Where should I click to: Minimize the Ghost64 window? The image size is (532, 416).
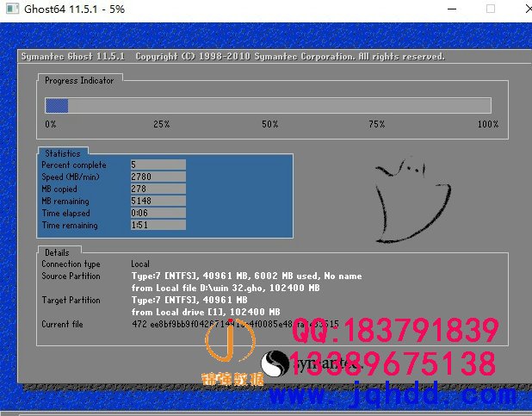tap(452, 9)
